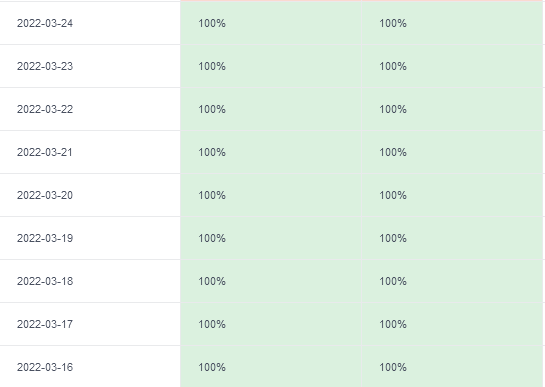Click the 2022-03-22 date cell
This screenshot has width=545, height=387.
coord(90,109)
